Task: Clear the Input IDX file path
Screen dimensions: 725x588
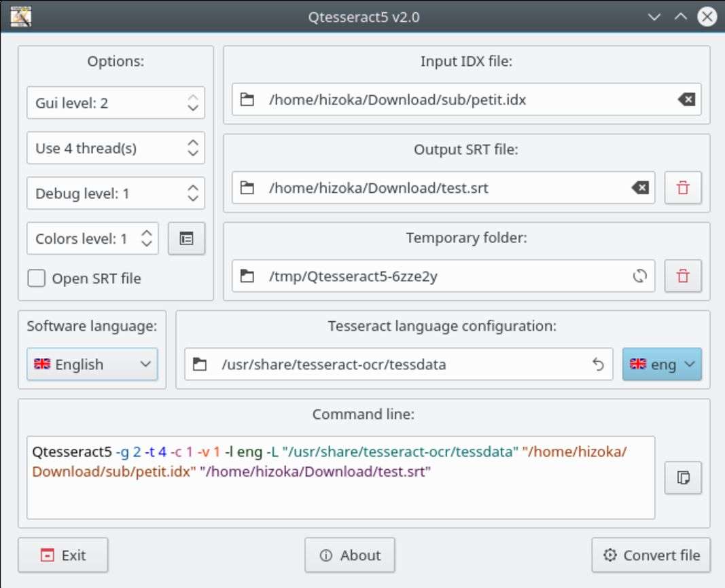Action: (x=686, y=100)
